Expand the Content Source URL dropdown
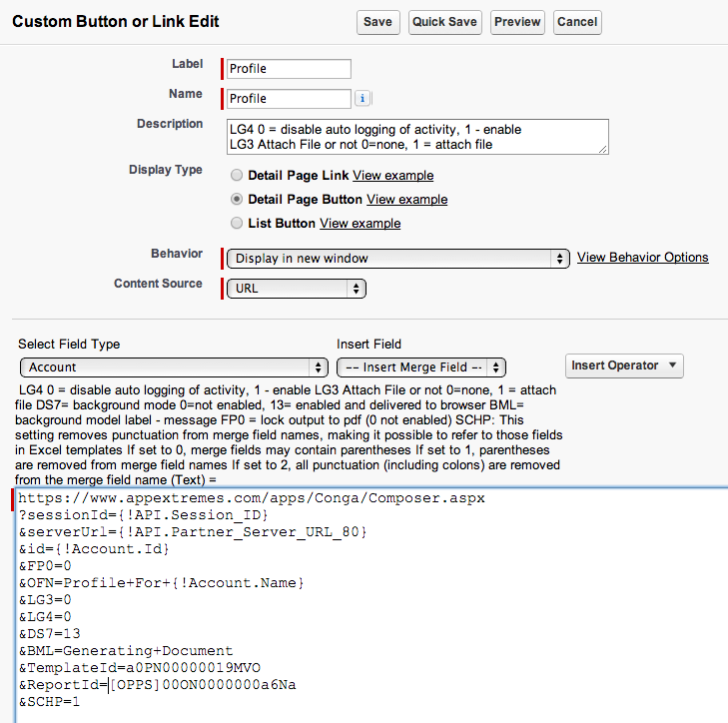 pos(296,289)
